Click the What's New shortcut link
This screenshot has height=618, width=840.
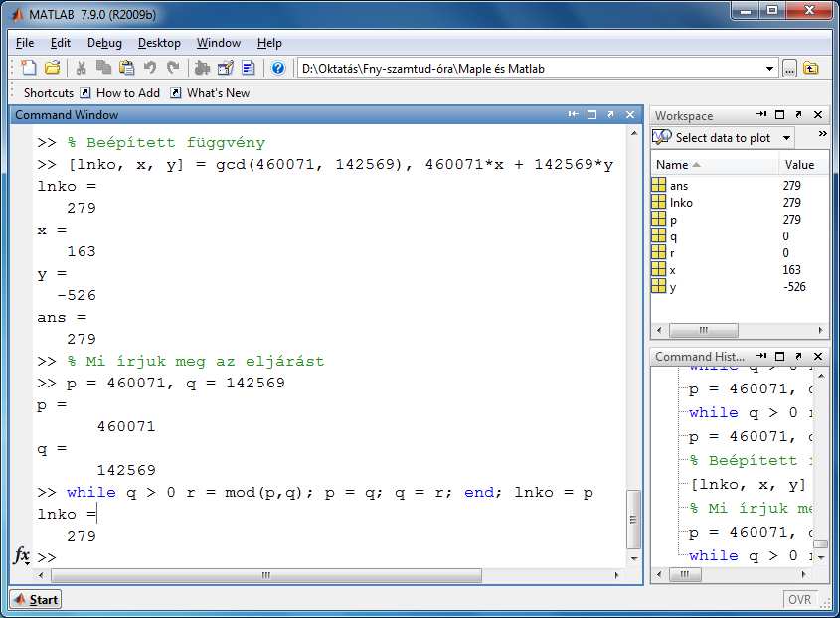point(218,93)
